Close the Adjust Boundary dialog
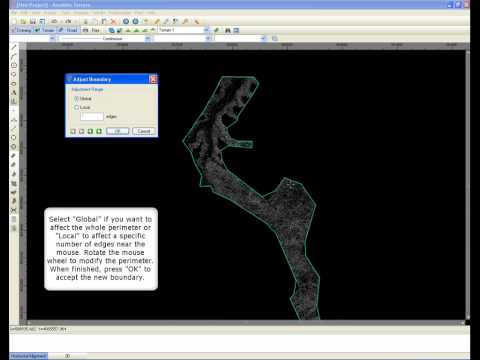Viewport: 480px width, 360px height. coord(153,79)
